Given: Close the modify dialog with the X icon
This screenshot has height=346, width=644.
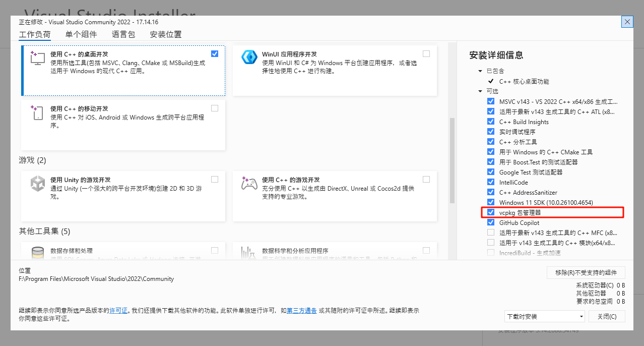Looking at the screenshot, I should [x=627, y=22].
